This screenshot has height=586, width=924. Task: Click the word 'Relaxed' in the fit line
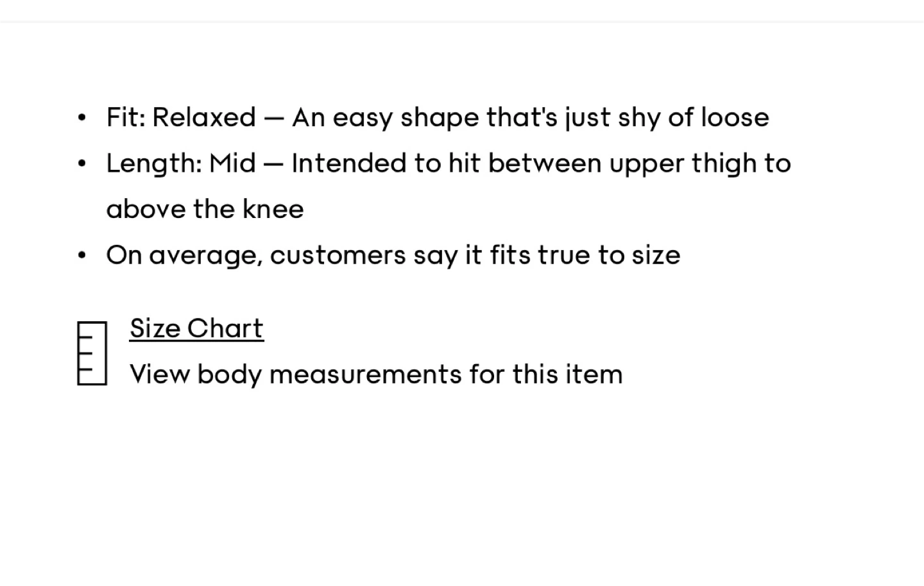(204, 118)
